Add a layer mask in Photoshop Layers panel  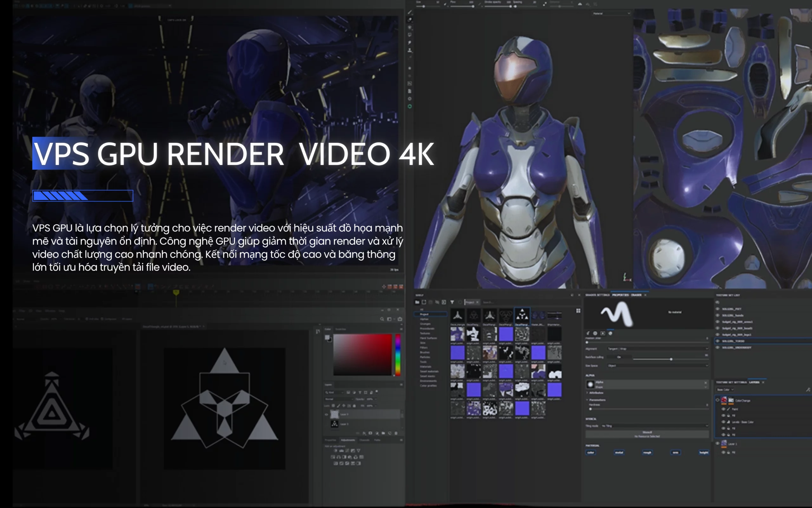[370, 433]
